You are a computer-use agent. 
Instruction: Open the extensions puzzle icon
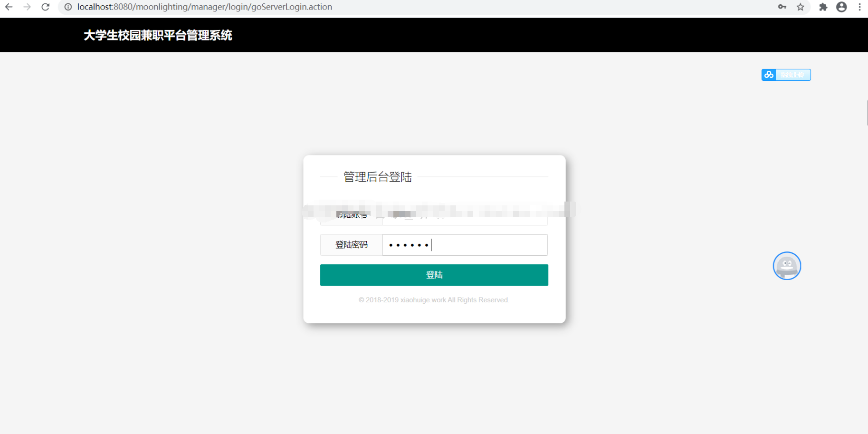click(x=823, y=7)
